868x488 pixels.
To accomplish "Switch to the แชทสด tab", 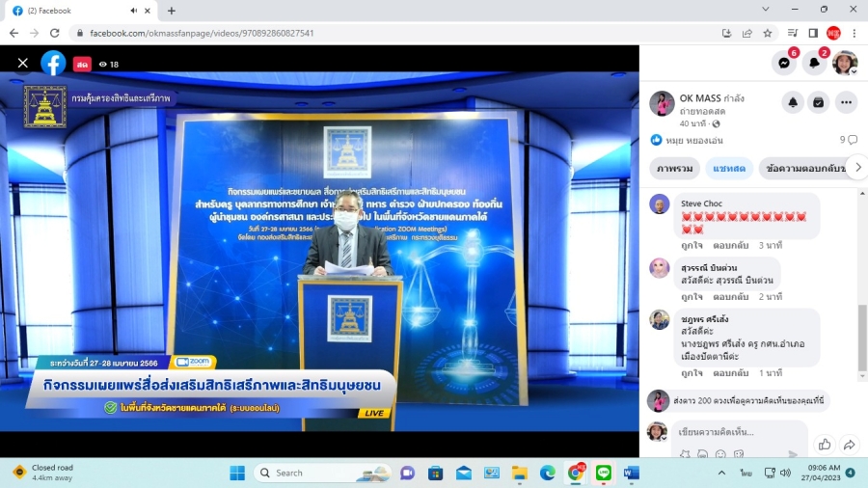I will [728, 168].
